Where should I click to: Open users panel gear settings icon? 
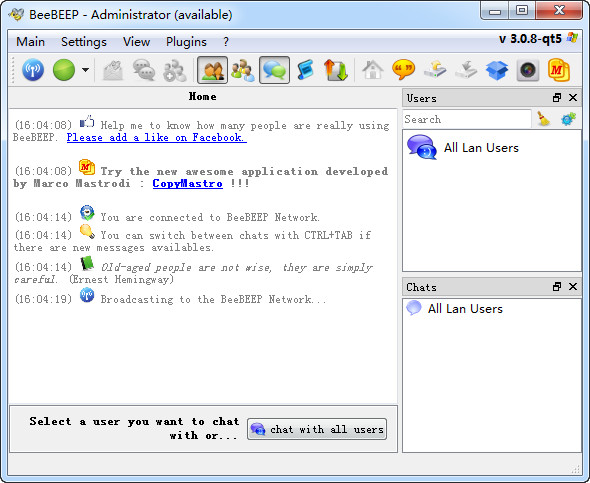569,119
